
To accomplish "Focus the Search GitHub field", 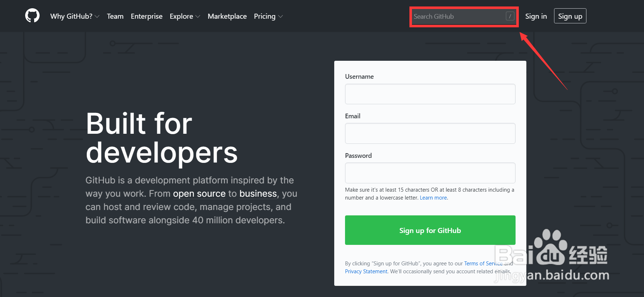I will point(464,17).
